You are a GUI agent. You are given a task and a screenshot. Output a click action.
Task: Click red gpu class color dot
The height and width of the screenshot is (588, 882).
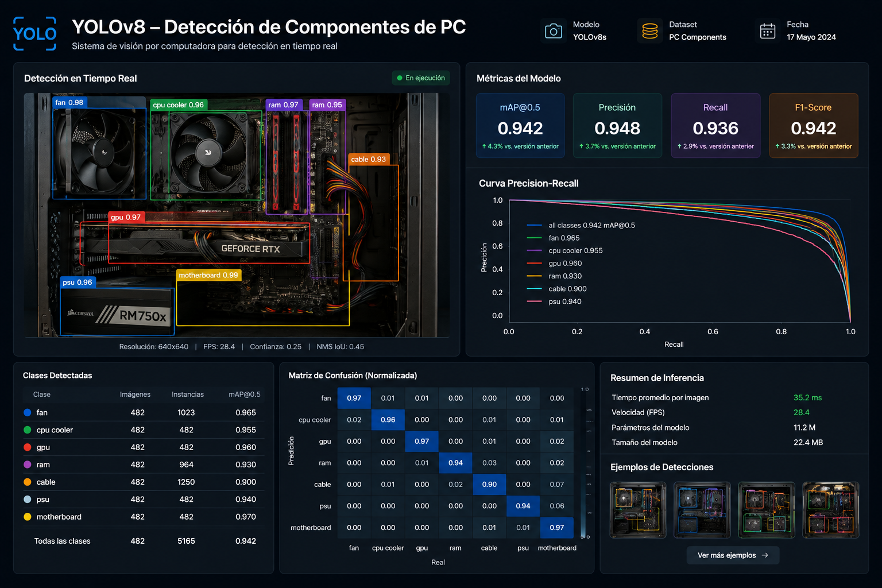coord(28,447)
